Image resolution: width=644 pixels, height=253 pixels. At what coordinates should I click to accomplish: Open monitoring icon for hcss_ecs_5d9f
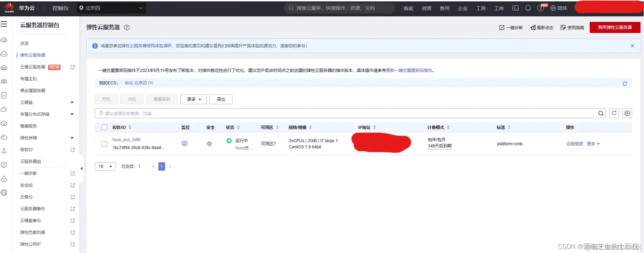[184, 144]
